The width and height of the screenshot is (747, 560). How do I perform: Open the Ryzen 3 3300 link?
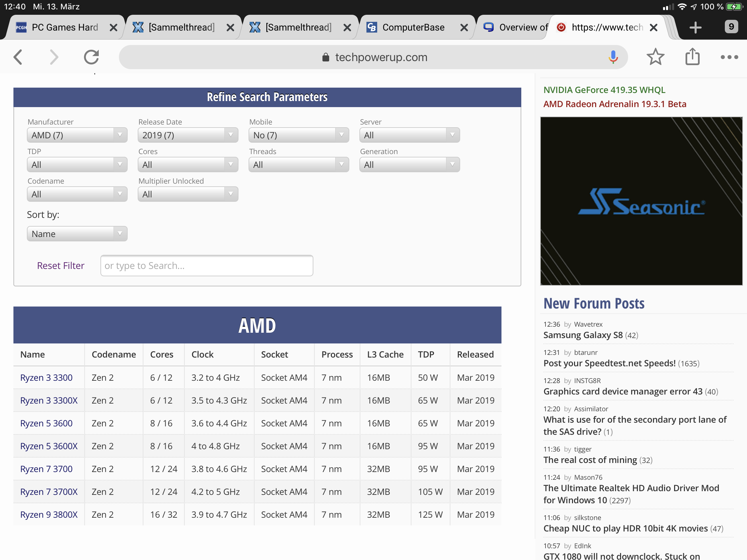46,377
